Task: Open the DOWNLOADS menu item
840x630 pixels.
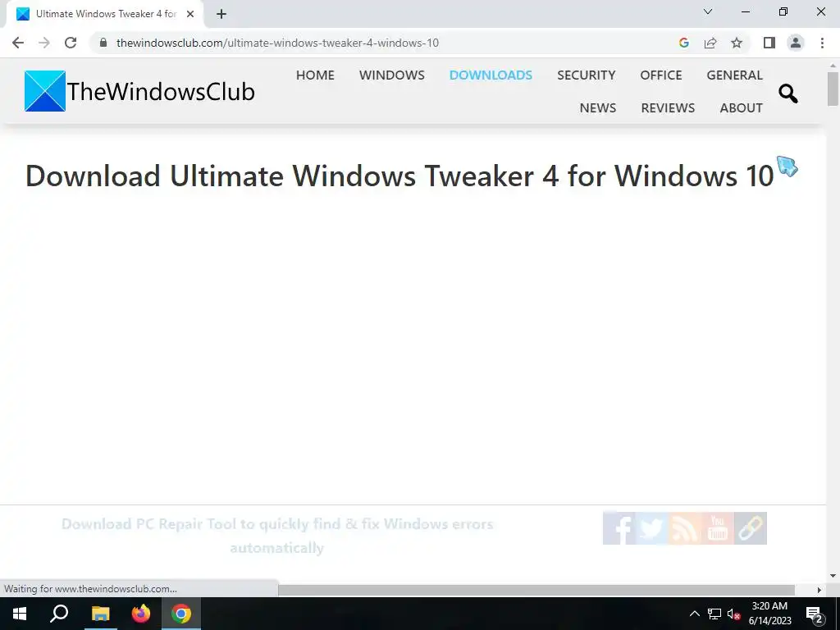Action: pyautogui.click(x=491, y=75)
